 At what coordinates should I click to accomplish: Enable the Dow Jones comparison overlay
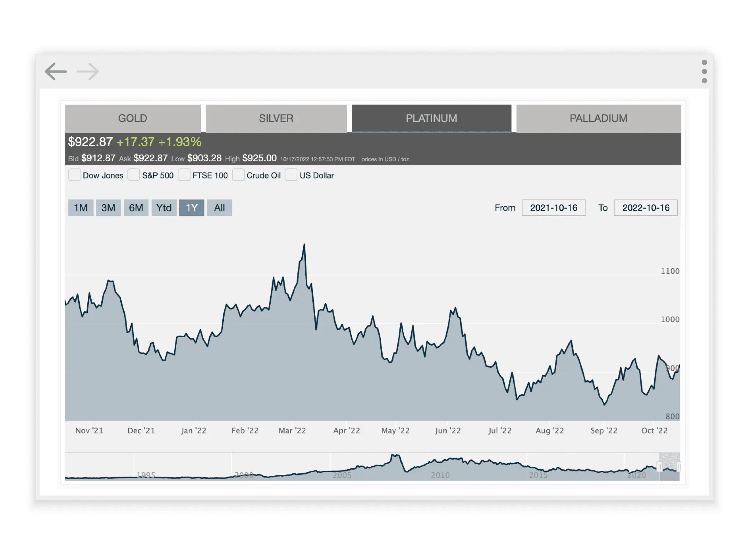coord(75,175)
